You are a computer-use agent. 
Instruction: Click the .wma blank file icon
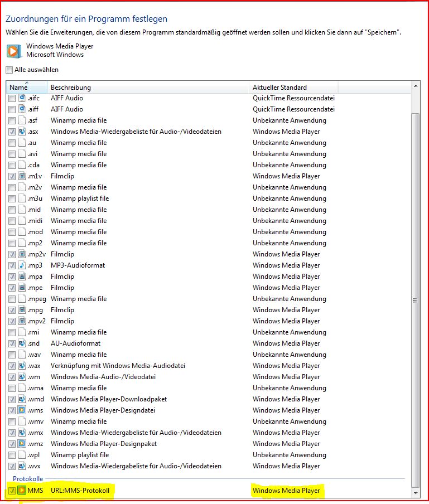(x=22, y=388)
